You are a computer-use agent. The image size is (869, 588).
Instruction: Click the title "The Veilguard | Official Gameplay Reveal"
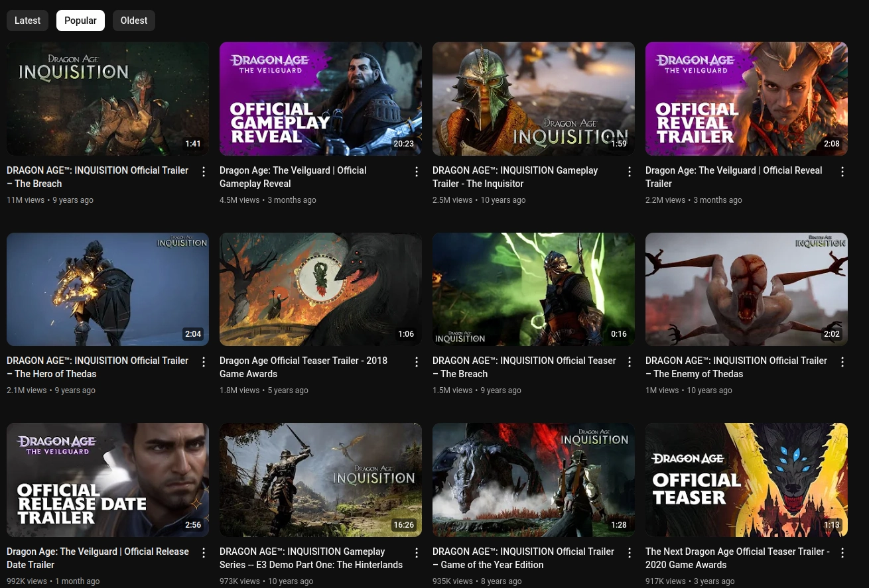point(293,177)
